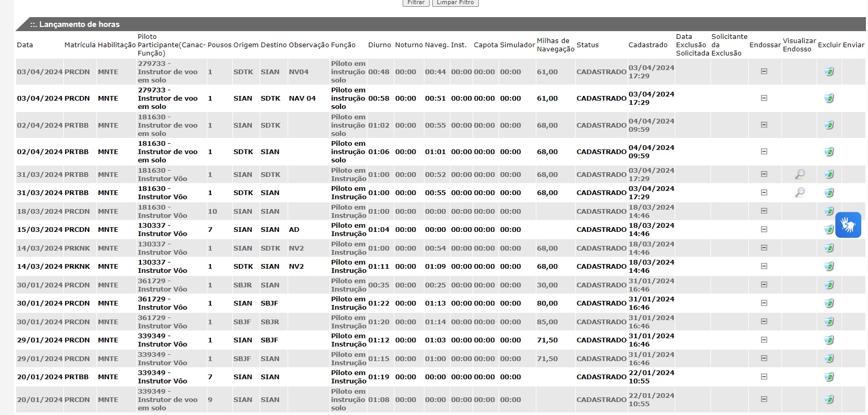Delete the 03/04/2024 flight with observation NAV 04
This screenshot has height=415, width=868.
(829, 98)
